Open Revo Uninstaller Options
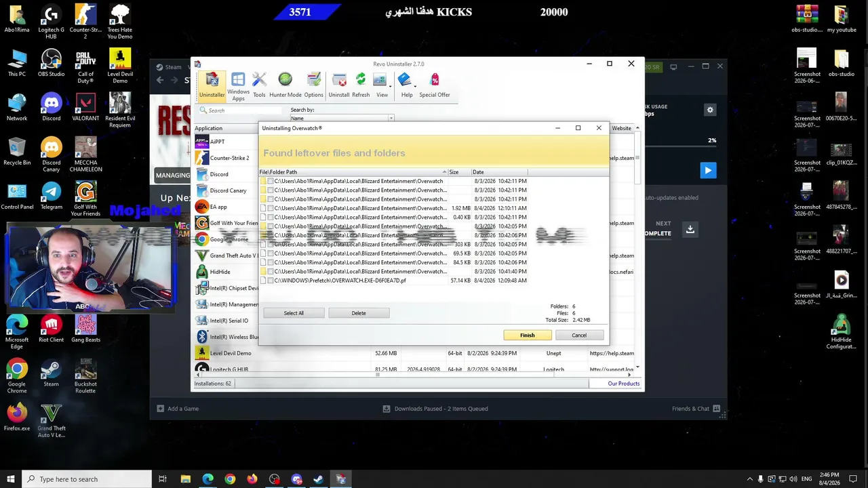The image size is (868, 488). [313, 85]
